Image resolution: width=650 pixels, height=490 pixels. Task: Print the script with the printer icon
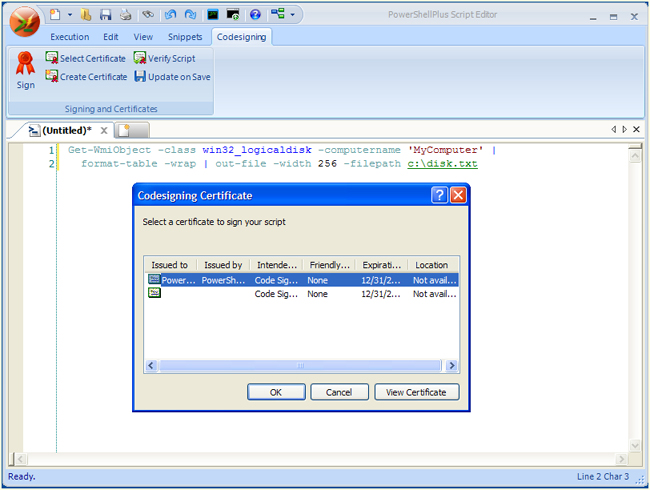click(126, 15)
